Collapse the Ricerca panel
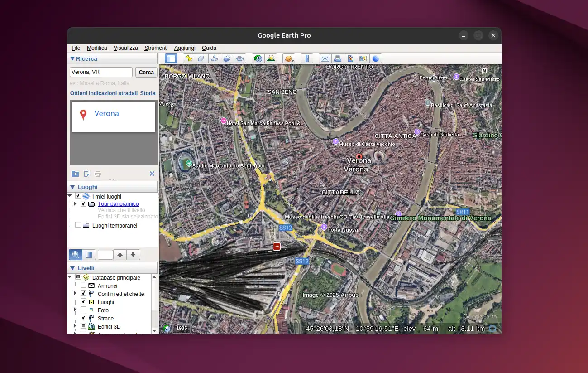588x373 pixels. pos(72,58)
